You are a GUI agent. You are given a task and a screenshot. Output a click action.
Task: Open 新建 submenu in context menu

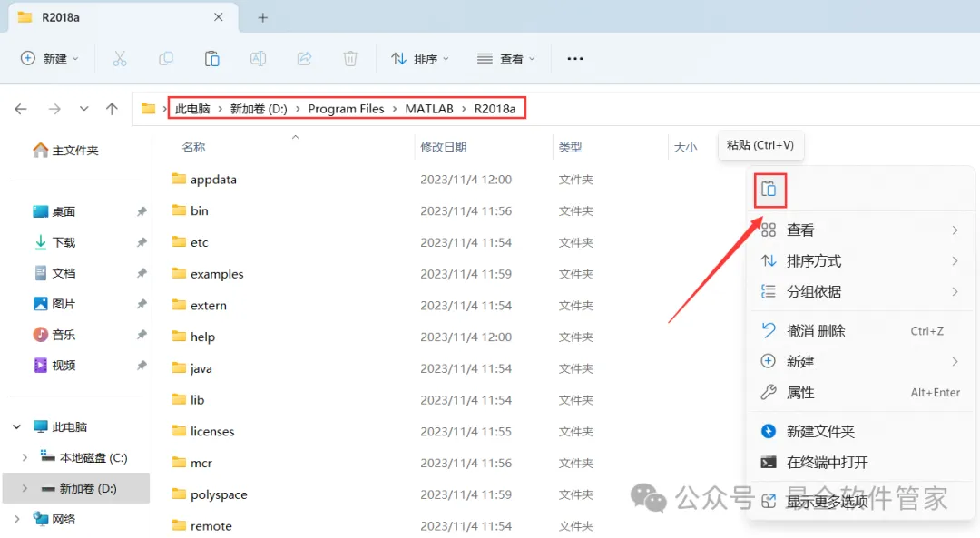coord(859,361)
